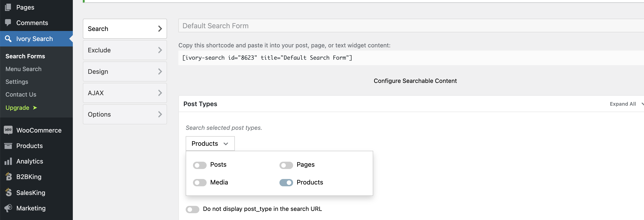The image size is (644, 220).
Task: Click the Ivory Search magnifier icon
Action: (x=8, y=38)
